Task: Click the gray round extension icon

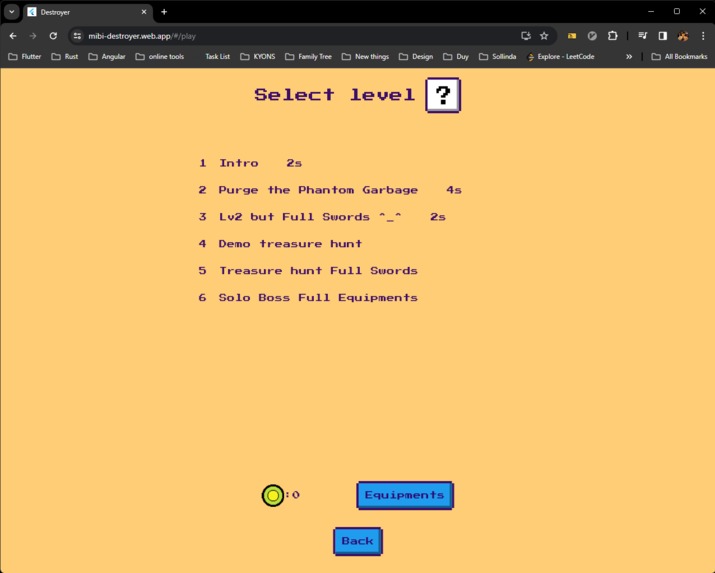Action: [592, 36]
